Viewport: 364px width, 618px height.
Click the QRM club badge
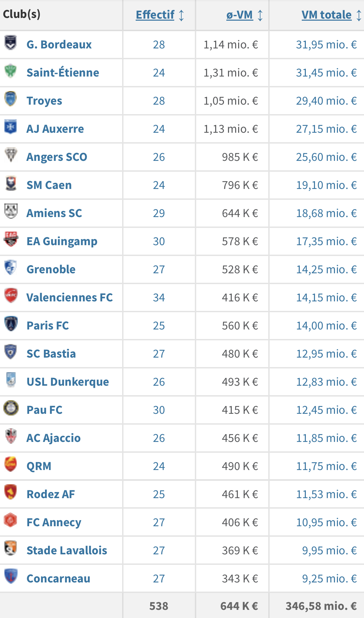pyautogui.click(x=11, y=465)
